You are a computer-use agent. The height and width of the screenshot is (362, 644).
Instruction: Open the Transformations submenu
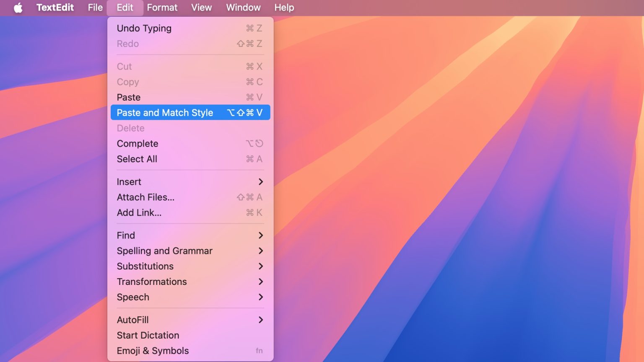point(151,282)
